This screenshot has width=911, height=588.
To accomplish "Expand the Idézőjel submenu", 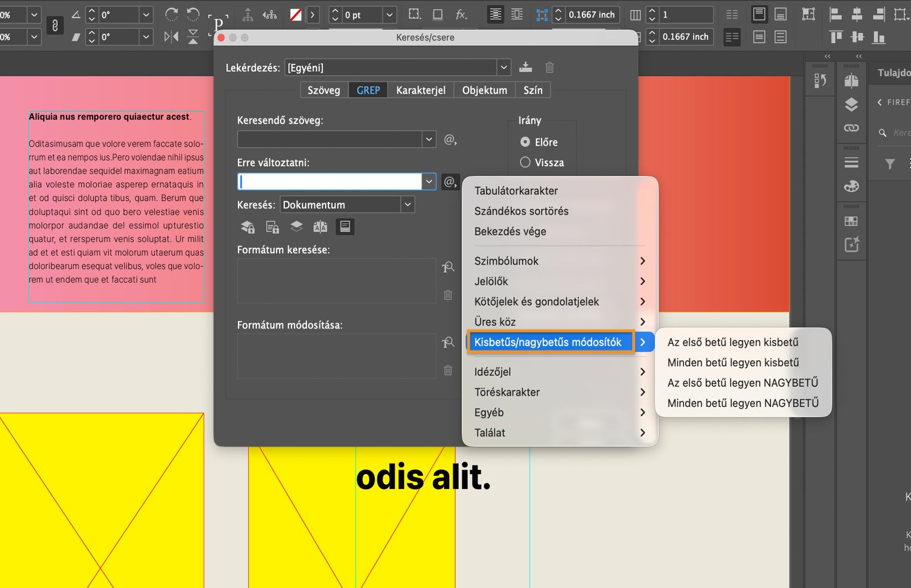I will tap(560, 372).
